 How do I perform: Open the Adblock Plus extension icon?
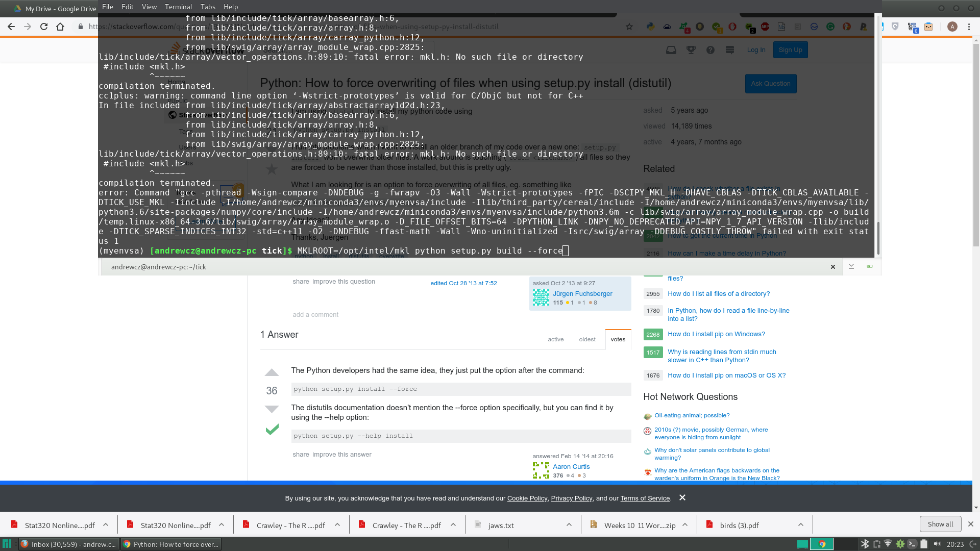(765, 27)
